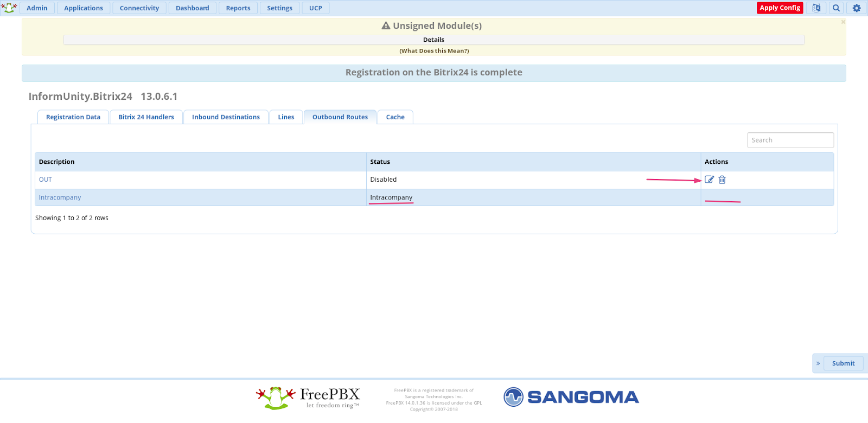Open the Applications menu
This screenshot has width=868, height=423.
click(x=84, y=8)
